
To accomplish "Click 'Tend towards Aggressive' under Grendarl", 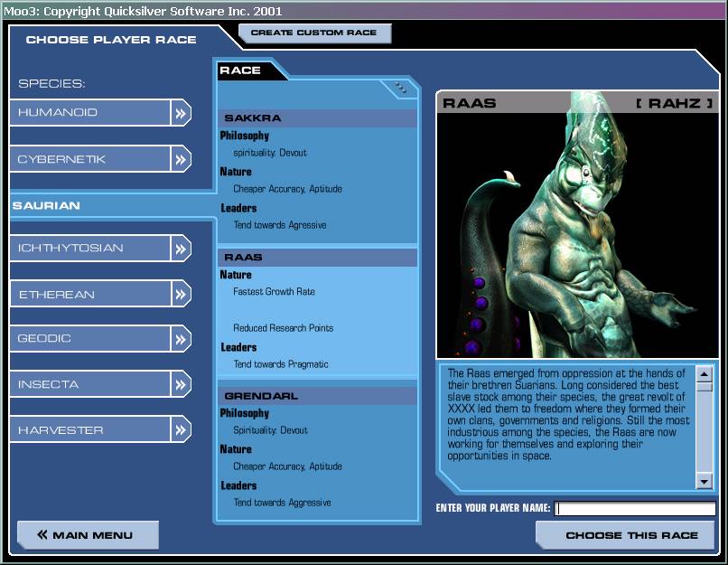I will 283,503.
